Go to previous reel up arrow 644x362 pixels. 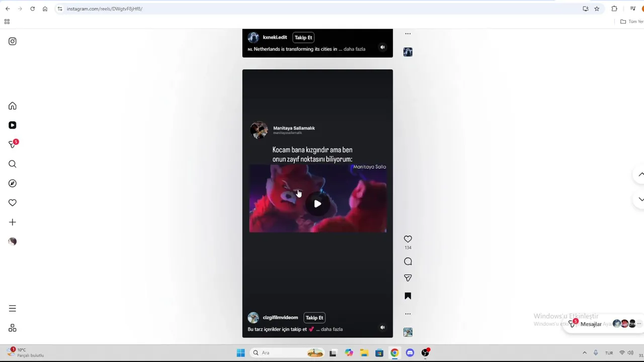(641, 174)
